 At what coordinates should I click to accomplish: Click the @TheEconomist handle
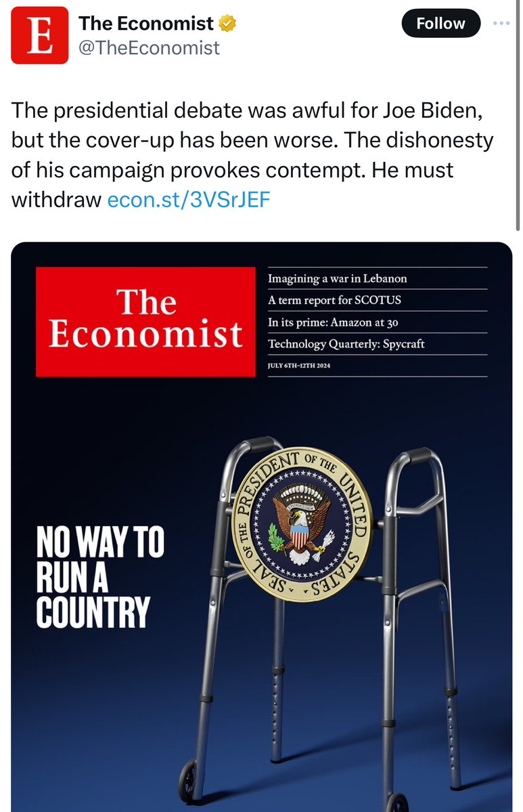point(149,47)
